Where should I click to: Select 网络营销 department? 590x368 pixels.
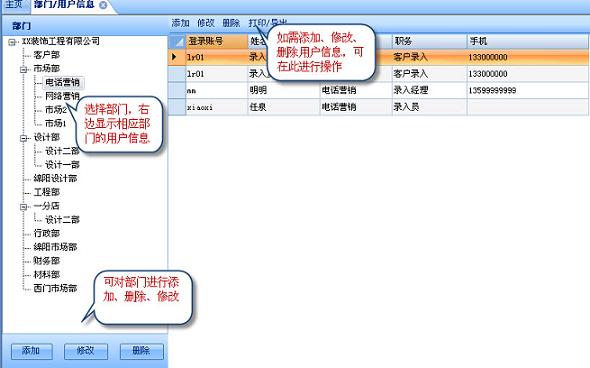(62, 96)
